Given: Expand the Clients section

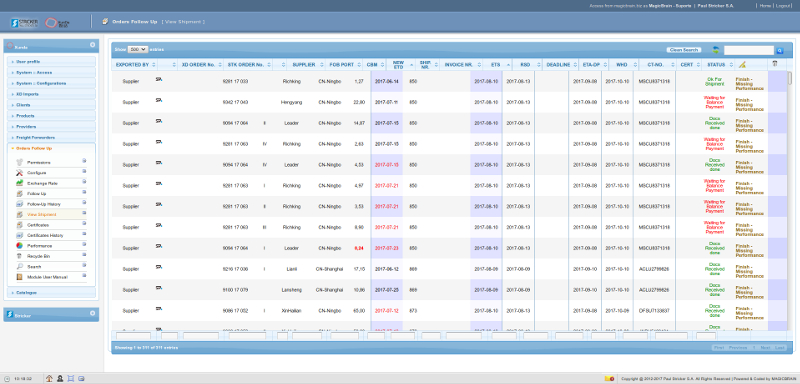Looking at the screenshot, I should (51, 105).
